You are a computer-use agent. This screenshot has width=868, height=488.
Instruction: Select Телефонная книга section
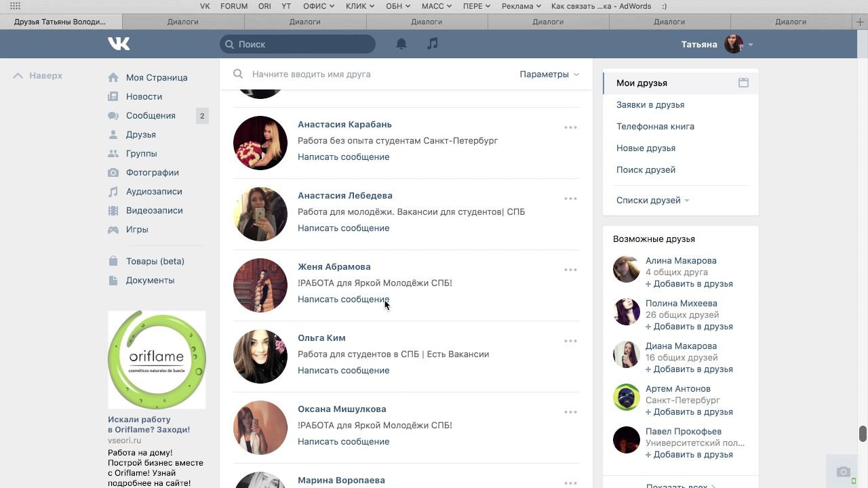point(655,126)
